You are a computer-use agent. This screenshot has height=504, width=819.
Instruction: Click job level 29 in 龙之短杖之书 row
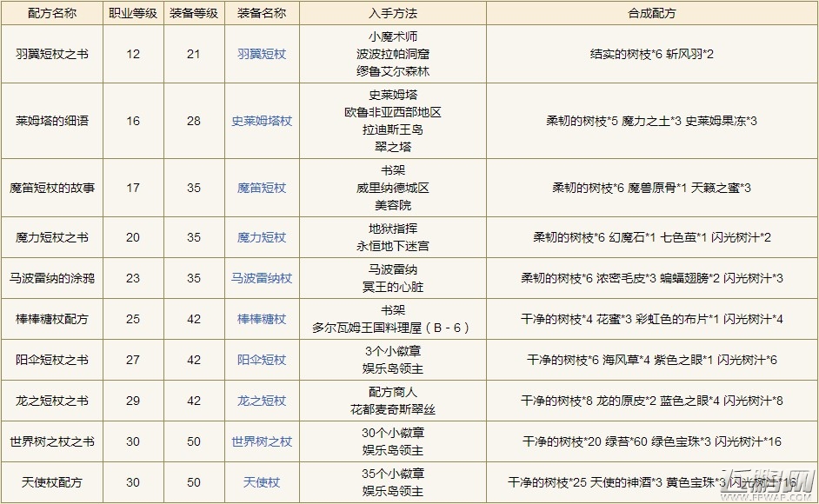pos(133,401)
